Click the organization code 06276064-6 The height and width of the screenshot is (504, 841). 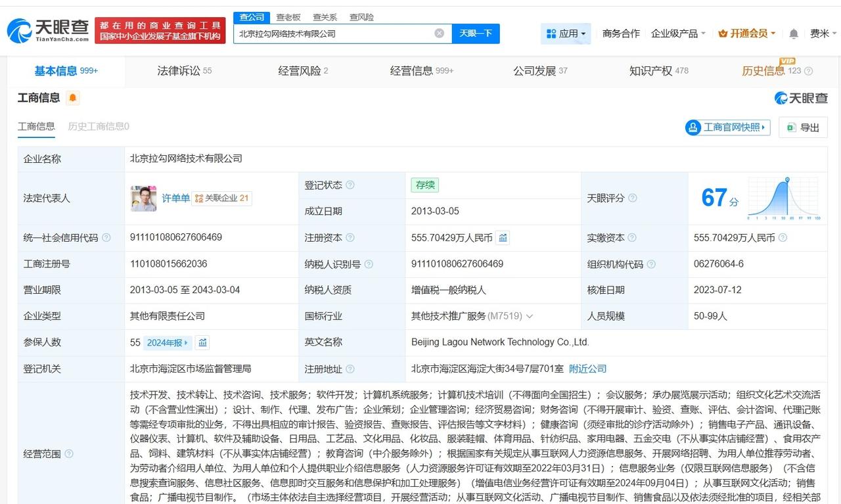[719, 264]
